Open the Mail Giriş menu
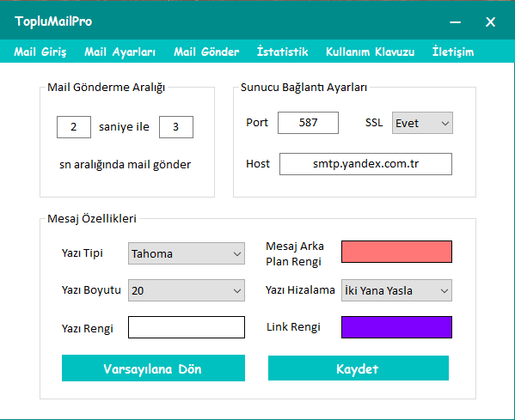Viewport: 515px width, 420px height. click(40, 52)
